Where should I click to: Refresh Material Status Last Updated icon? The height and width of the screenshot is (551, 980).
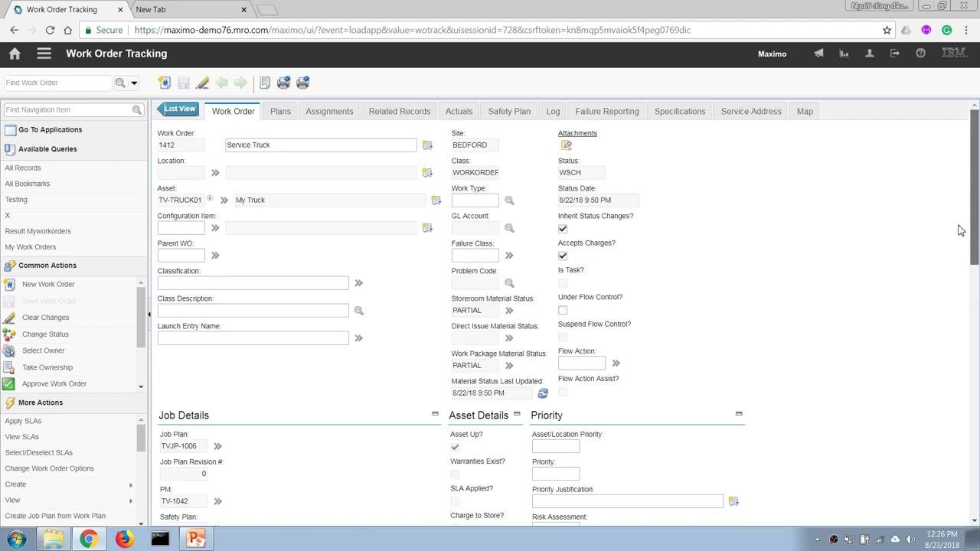[543, 393]
